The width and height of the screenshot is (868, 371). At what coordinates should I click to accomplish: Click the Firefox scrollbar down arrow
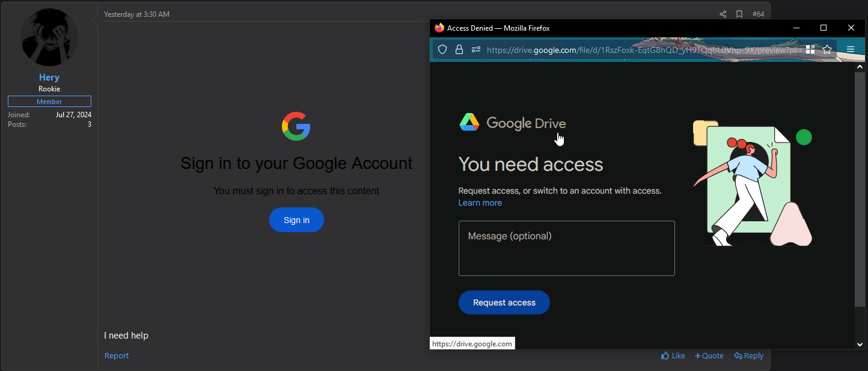click(860, 344)
